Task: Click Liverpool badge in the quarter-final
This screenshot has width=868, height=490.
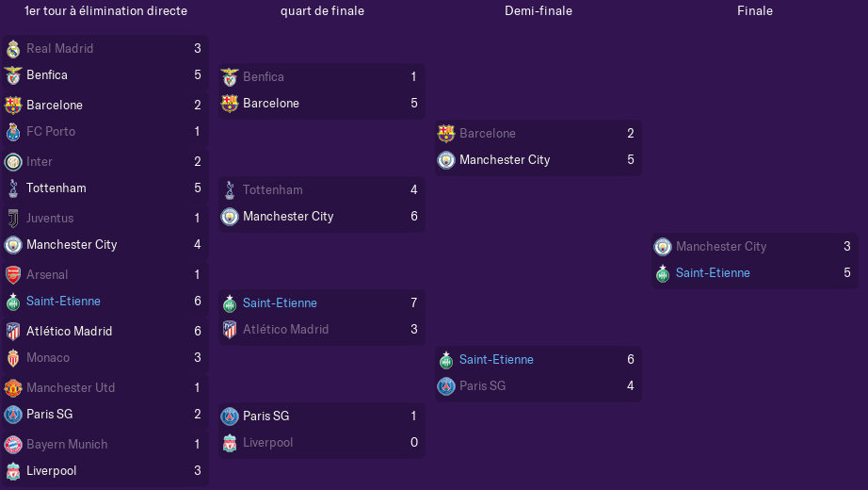Action: (x=230, y=443)
